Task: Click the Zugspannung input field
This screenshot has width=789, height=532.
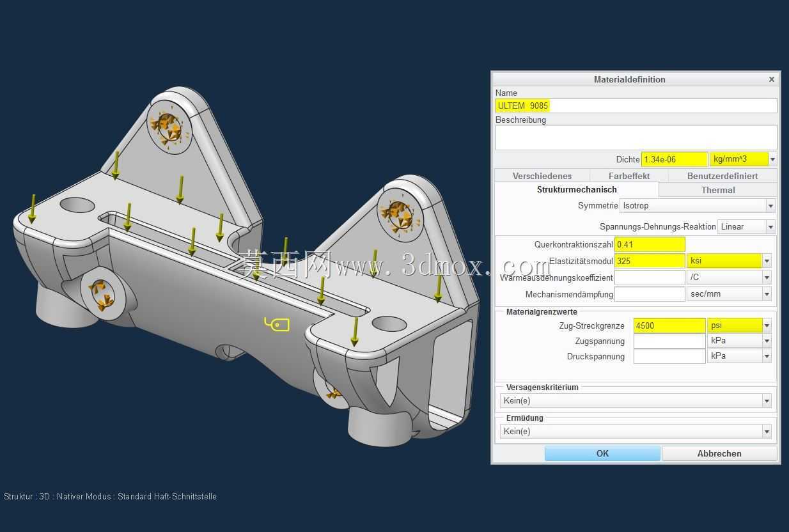Action: point(669,341)
